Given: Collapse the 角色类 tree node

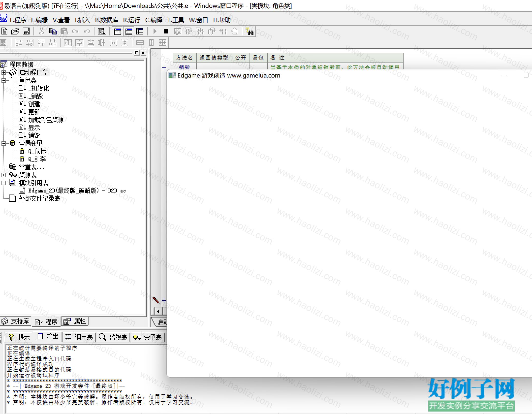Looking at the screenshot, I should coord(3,80).
